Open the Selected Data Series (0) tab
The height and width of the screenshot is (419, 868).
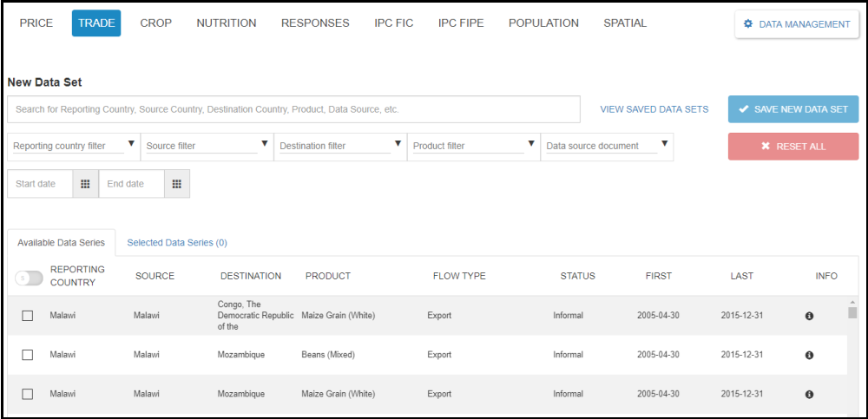(177, 243)
